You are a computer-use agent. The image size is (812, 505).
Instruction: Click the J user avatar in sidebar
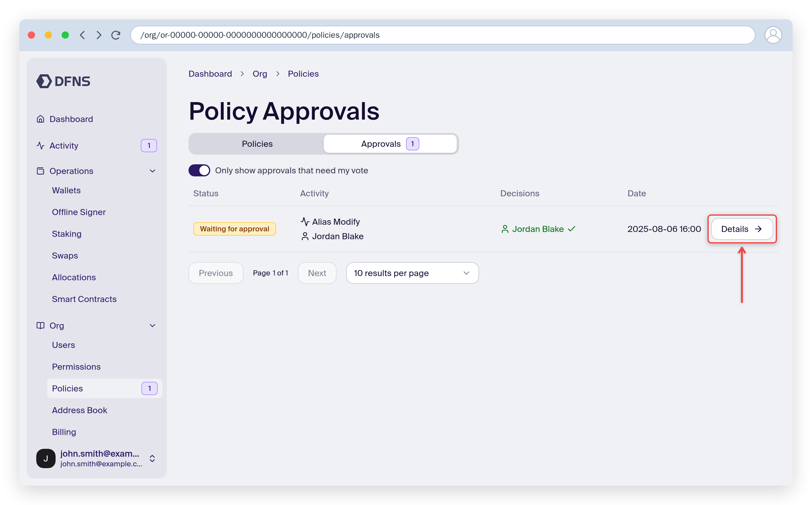(46, 458)
